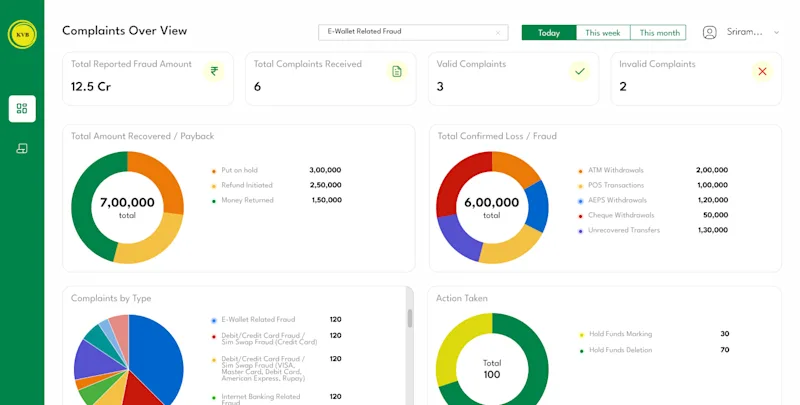Click the E-Wallet Related Fraud search field
800x405 pixels.
413,32
